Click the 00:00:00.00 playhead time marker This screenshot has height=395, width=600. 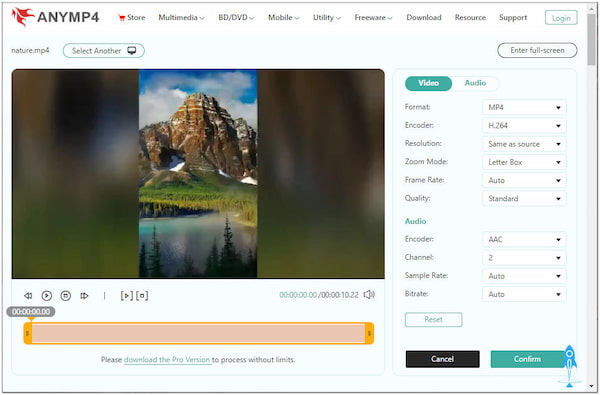coord(31,312)
